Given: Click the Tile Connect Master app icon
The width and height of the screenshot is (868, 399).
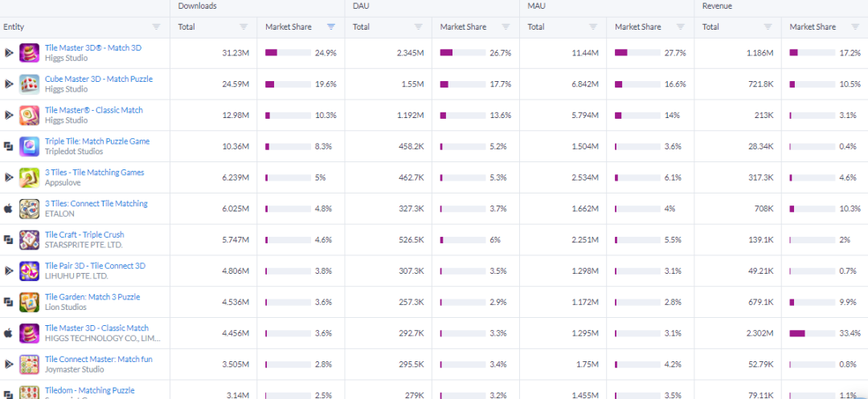Looking at the screenshot, I should [x=30, y=364].
